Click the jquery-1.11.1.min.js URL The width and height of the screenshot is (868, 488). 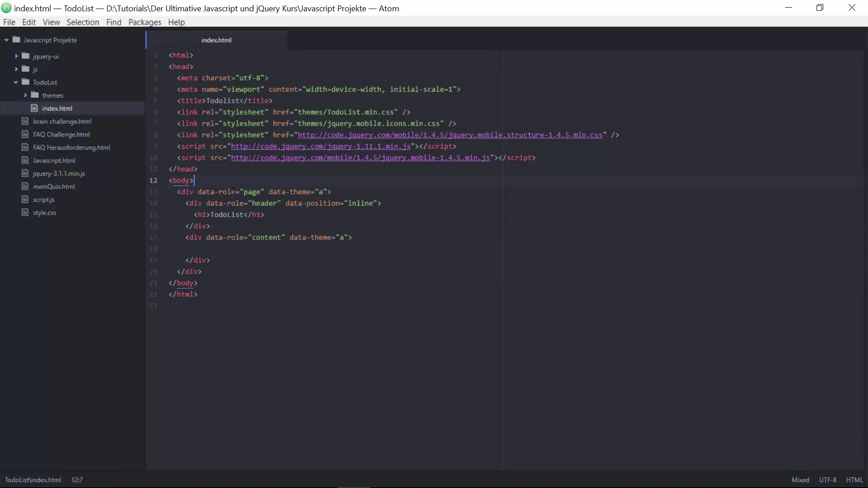point(321,146)
